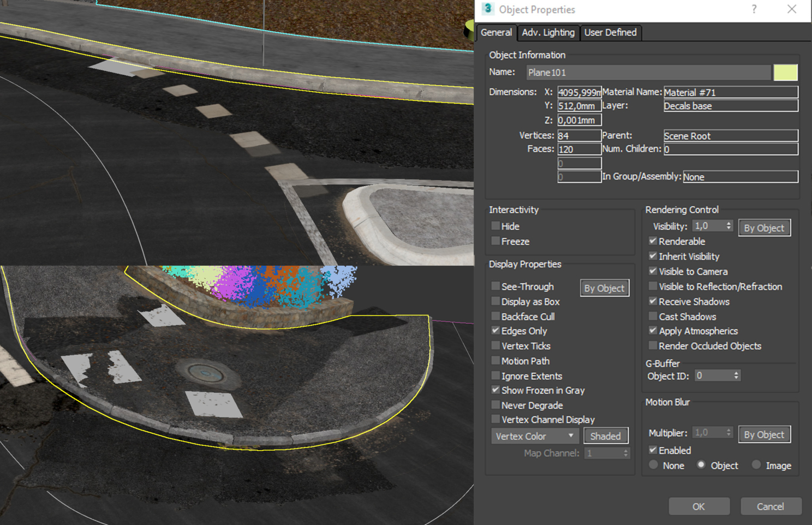The width and height of the screenshot is (812, 525).
Task: Click the Y dimension field showing 512,0mm
Action: coord(579,106)
